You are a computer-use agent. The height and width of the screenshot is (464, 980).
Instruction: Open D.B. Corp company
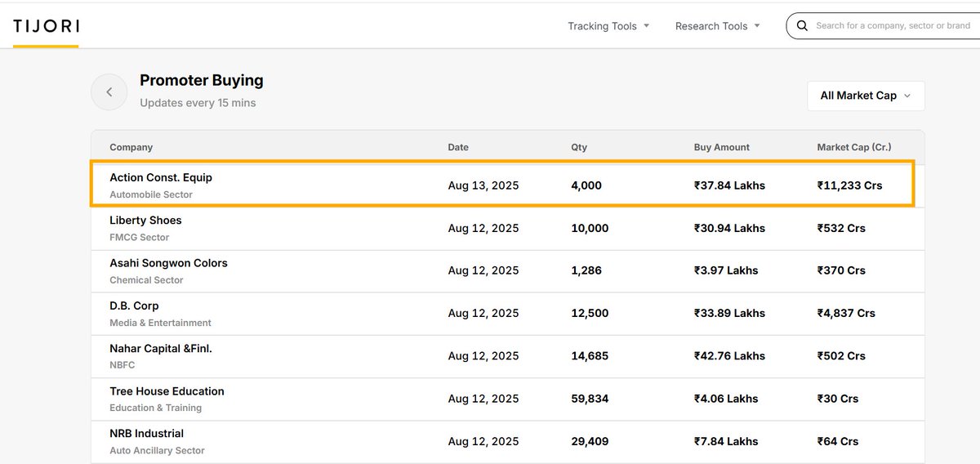(134, 306)
